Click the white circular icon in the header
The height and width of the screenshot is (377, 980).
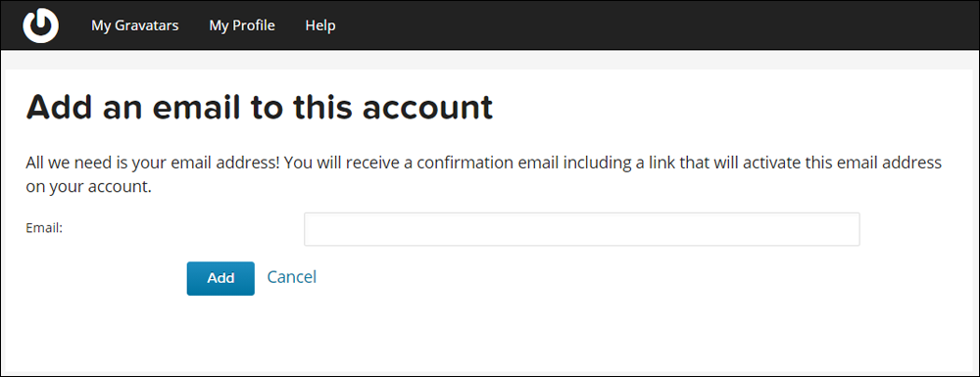point(40,25)
